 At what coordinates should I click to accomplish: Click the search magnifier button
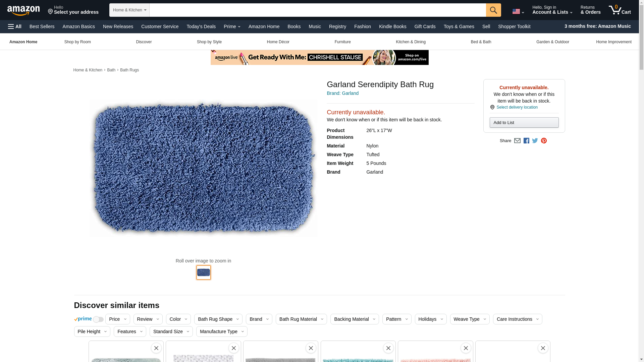point(493,10)
